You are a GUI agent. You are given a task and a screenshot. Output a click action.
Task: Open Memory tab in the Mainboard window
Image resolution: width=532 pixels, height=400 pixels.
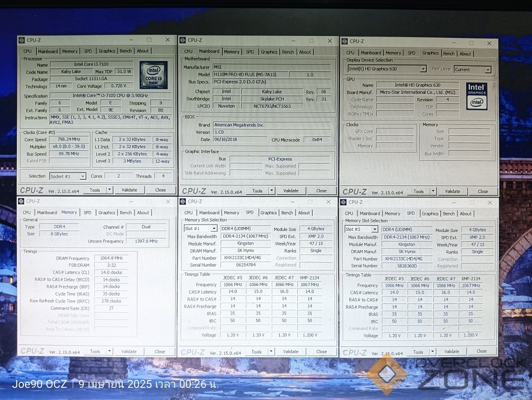pos(231,52)
